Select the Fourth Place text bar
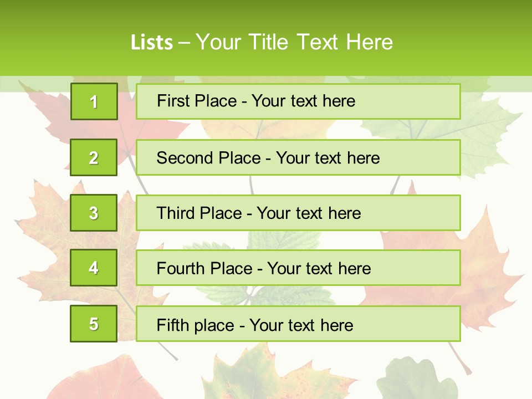The height and width of the screenshot is (399, 532). pos(298,268)
